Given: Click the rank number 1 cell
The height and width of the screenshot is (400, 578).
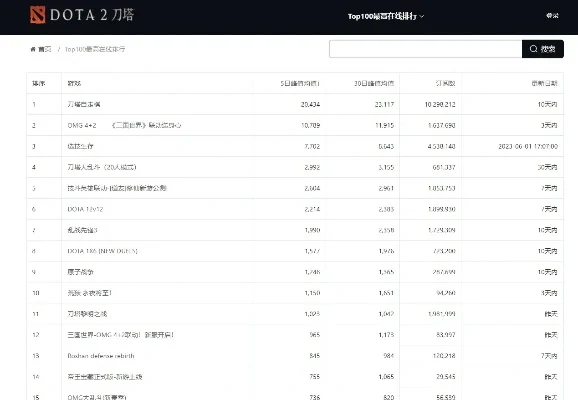Looking at the screenshot, I should [x=34, y=105].
